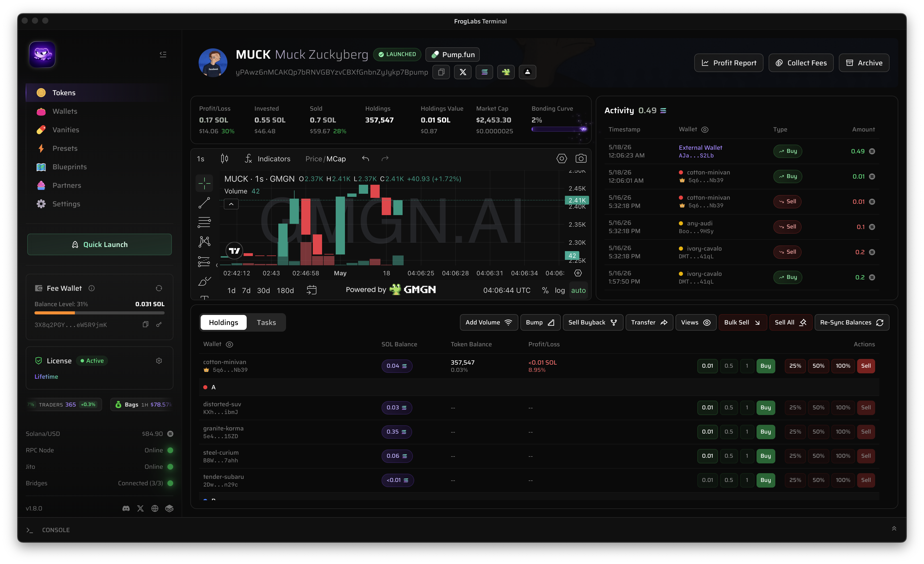Click the Quick Launch button

click(x=99, y=244)
